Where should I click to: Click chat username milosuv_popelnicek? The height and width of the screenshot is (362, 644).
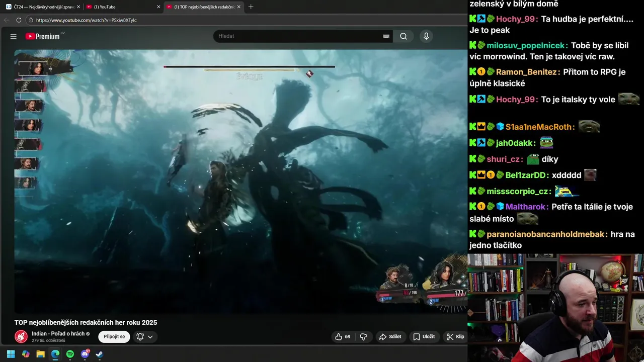coord(527,46)
